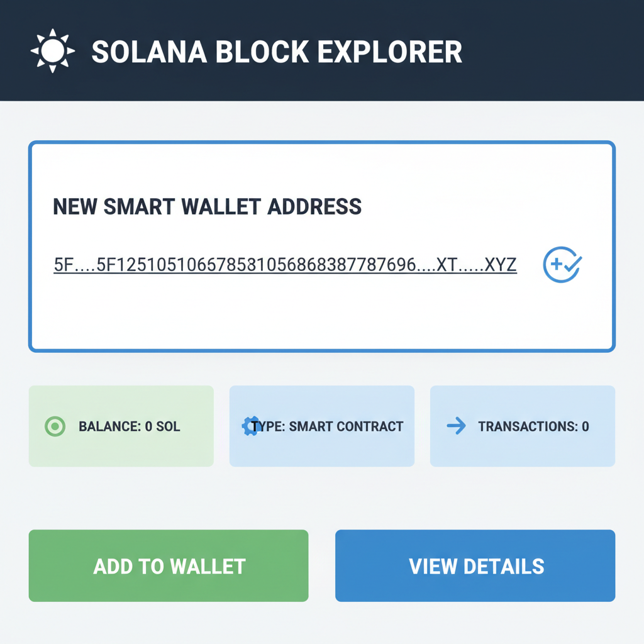Select the blue arrow transactions icon
644x644 pixels.
[455, 426]
